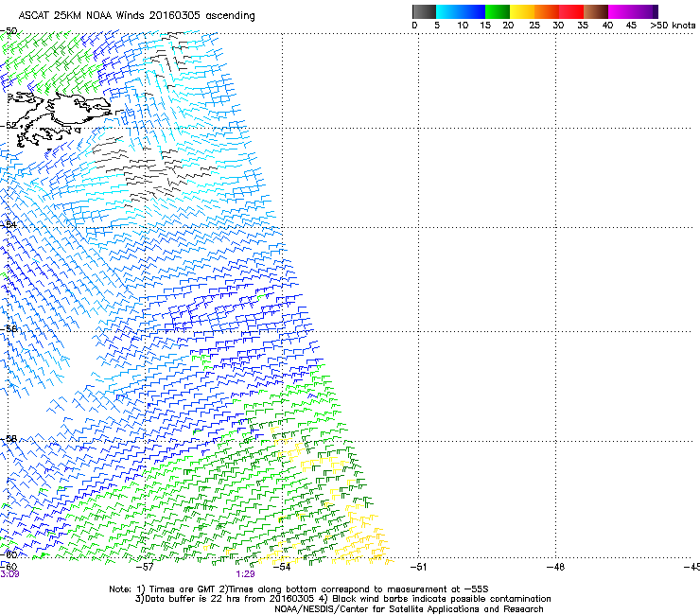Click the -54 latitude axis label
The image size is (700, 615).
pos(9,224)
